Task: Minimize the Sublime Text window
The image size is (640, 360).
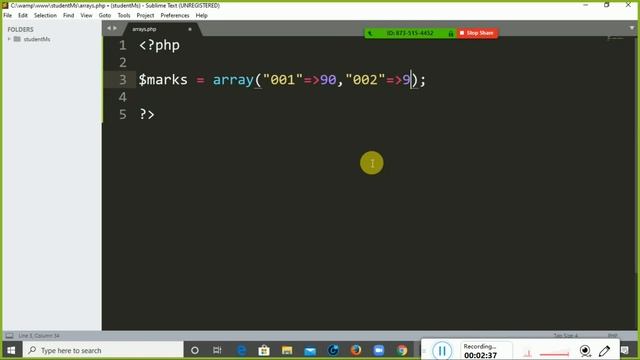Action: 586,5
